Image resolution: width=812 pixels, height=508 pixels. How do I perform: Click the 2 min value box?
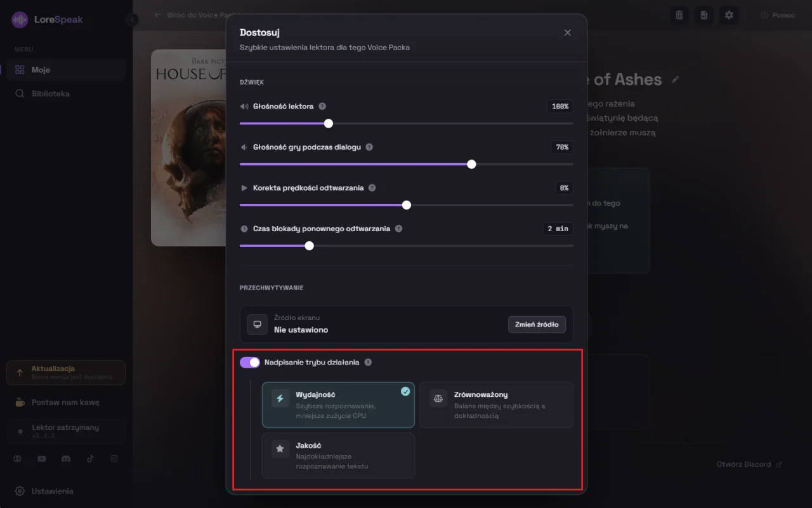click(x=558, y=229)
